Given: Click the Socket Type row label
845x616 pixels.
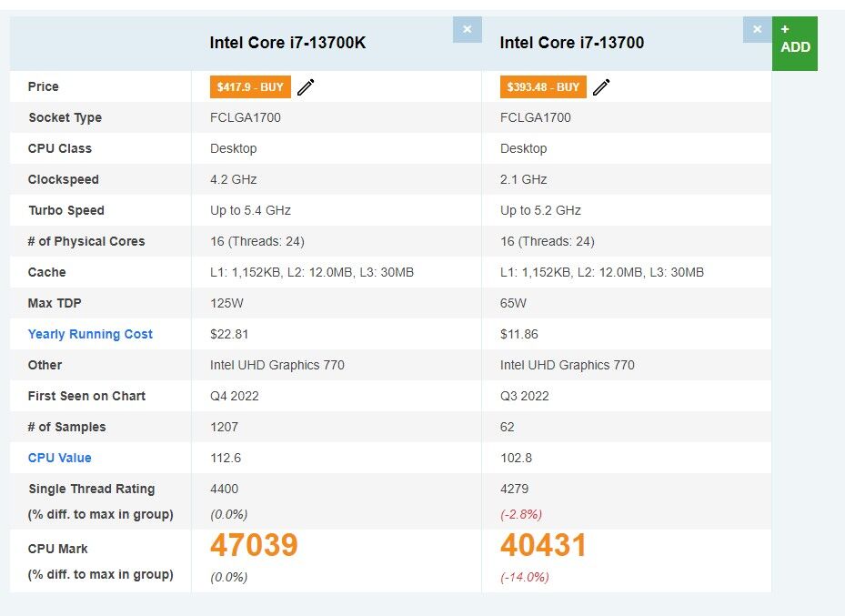Looking at the screenshot, I should click(65, 117).
